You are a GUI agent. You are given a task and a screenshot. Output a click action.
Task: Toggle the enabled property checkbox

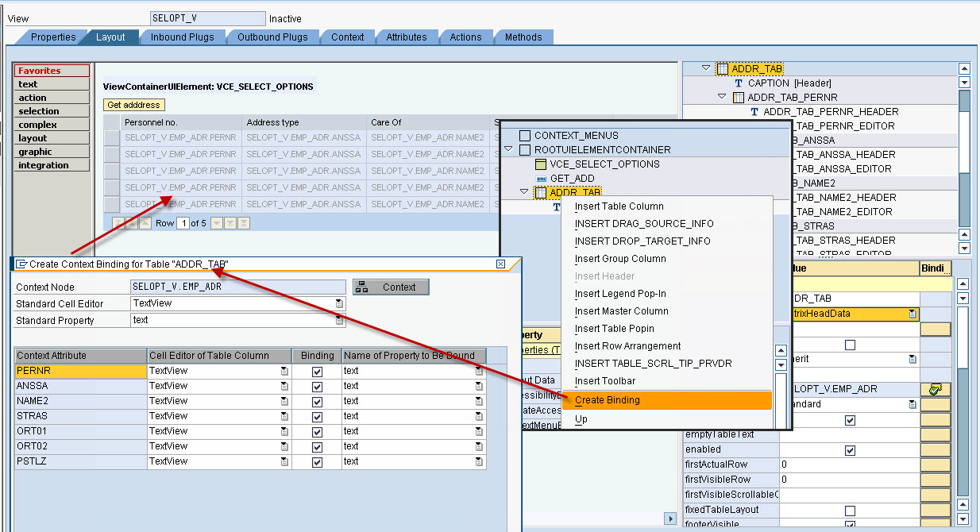pos(850,450)
